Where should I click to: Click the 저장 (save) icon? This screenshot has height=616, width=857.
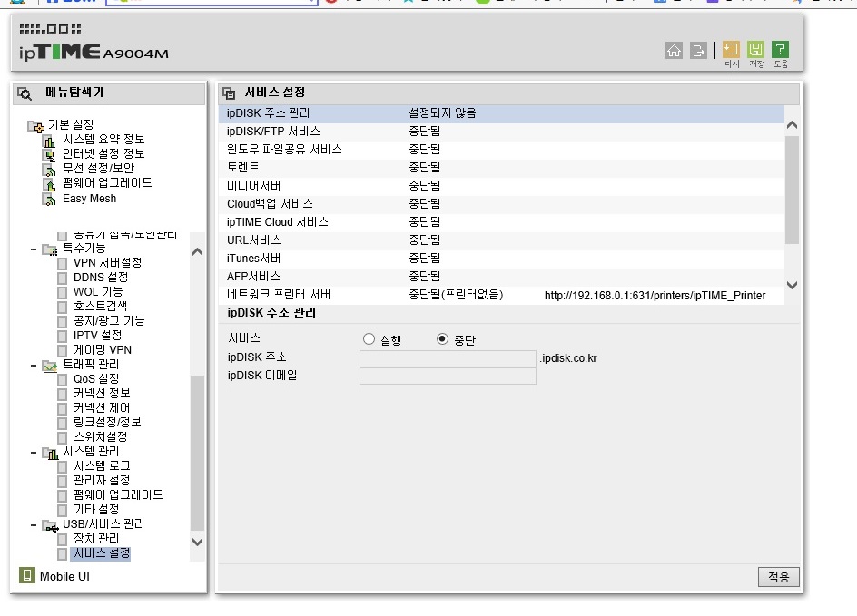pos(756,49)
